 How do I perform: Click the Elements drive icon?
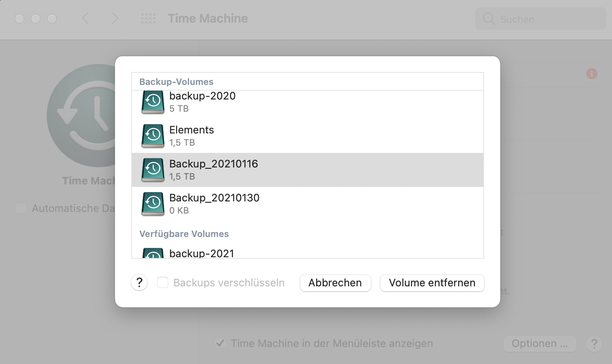click(x=153, y=136)
